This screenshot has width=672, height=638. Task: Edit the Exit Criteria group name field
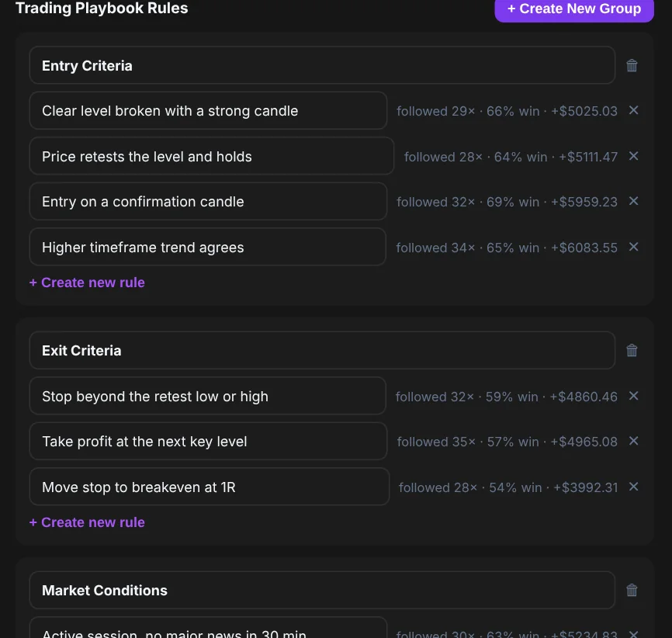click(x=322, y=350)
